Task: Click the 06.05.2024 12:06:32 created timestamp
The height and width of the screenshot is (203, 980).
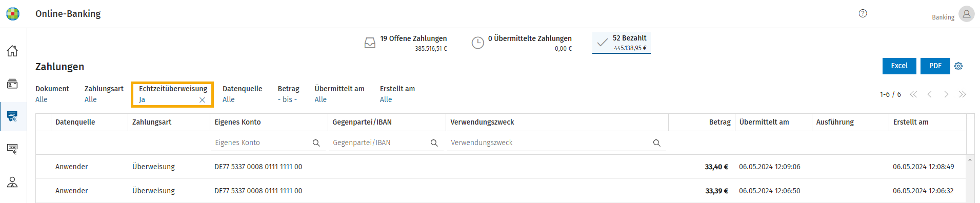Action: coord(923,191)
